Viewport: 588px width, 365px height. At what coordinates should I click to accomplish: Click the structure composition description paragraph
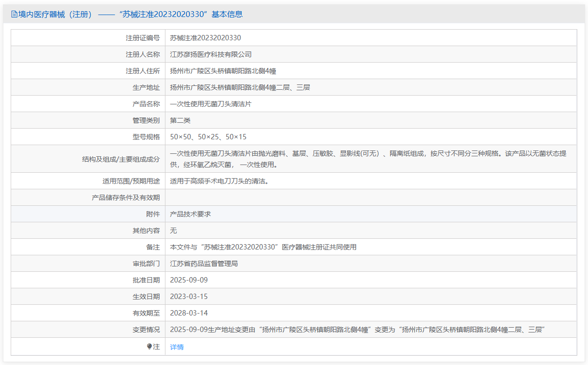click(368, 159)
